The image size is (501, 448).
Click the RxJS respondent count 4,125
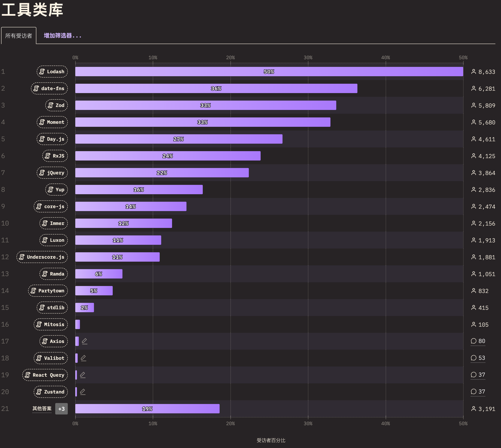483,156
